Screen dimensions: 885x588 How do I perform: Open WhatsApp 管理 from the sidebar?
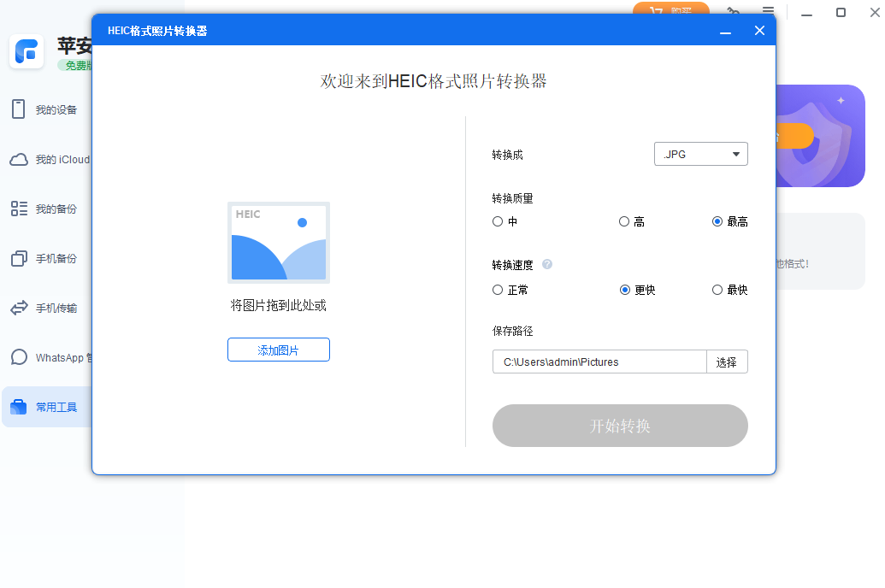point(47,357)
